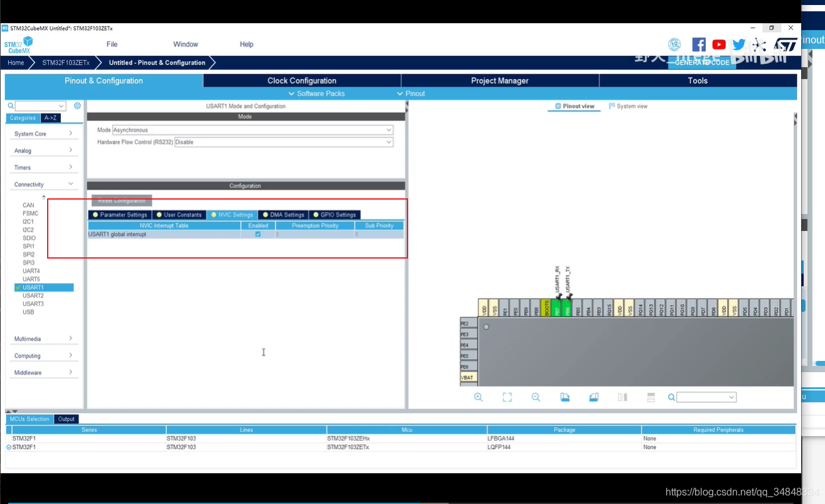
Task: Switch to the Pinout view toggle
Action: click(574, 106)
